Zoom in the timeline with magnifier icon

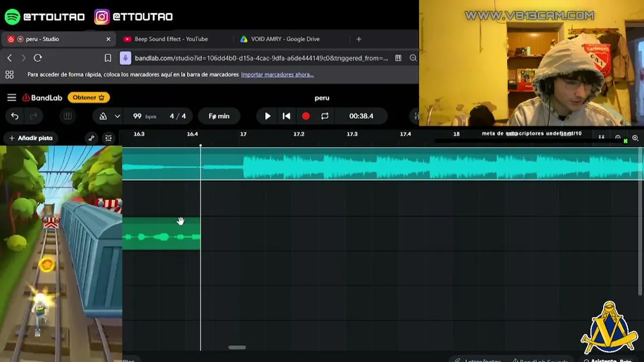pyautogui.click(x=635, y=138)
